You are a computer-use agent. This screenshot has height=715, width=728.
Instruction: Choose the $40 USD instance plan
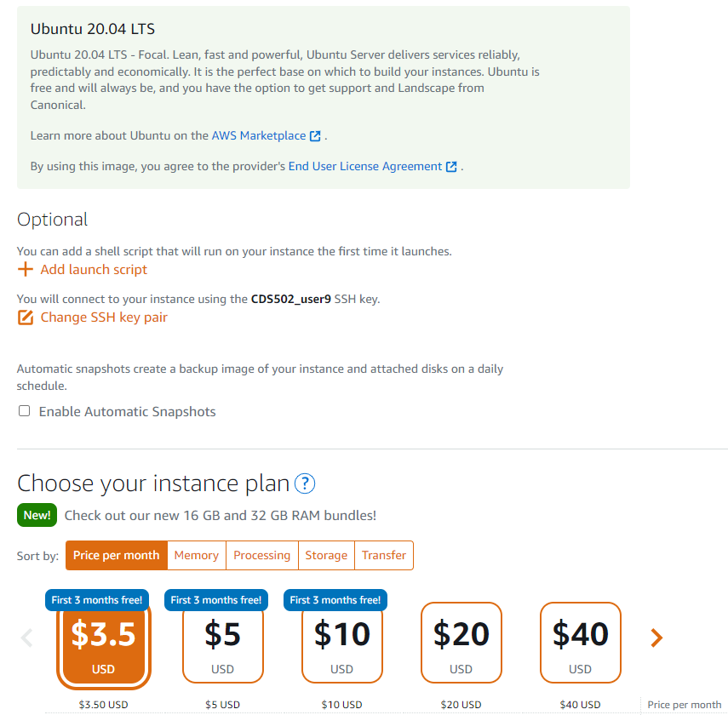click(x=581, y=643)
